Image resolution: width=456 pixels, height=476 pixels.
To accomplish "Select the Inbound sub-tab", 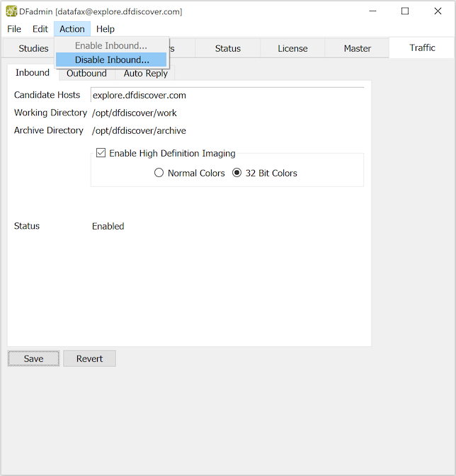I will [x=33, y=72].
